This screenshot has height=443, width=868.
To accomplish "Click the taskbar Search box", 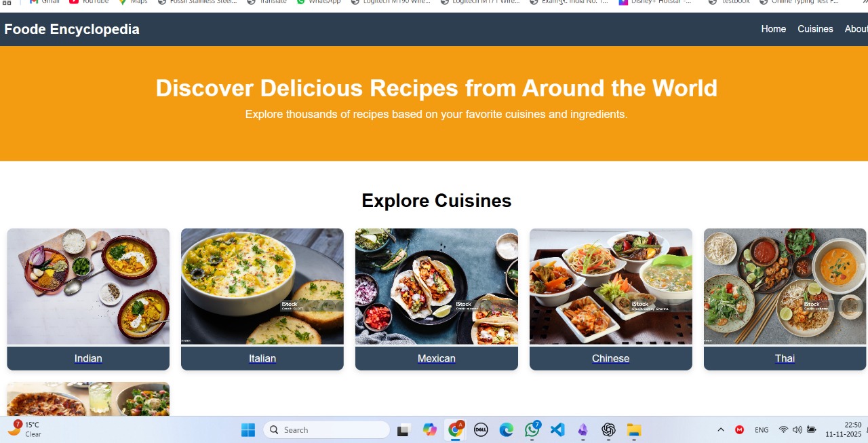I will point(326,429).
